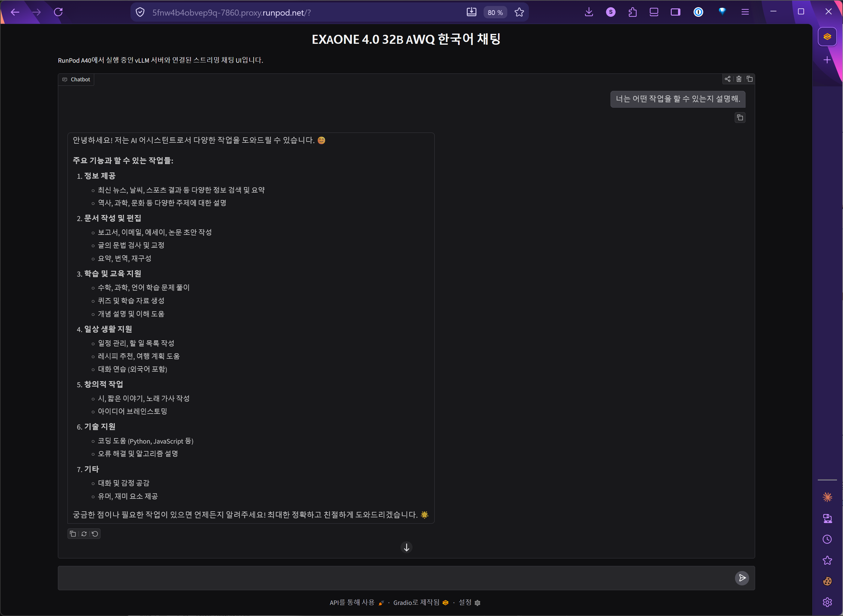Click the bullet 대화 및 감정 공감
Viewport: 843px width, 616px height.
point(124,483)
